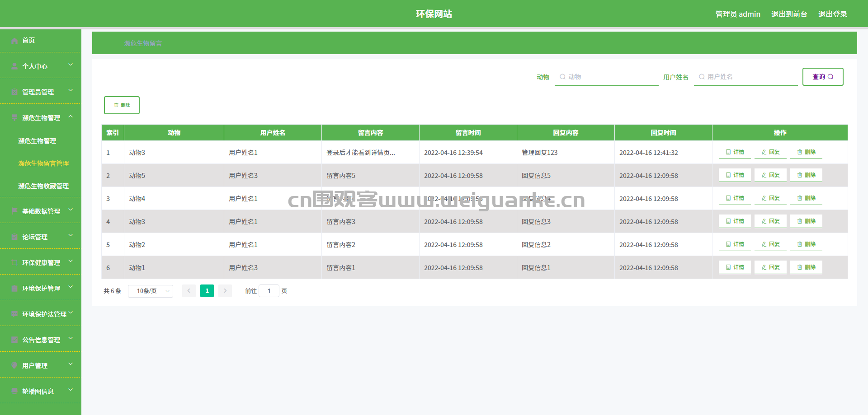Focus the 用户姓名 search input field
This screenshot has height=415, width=868.
point(746,77)
